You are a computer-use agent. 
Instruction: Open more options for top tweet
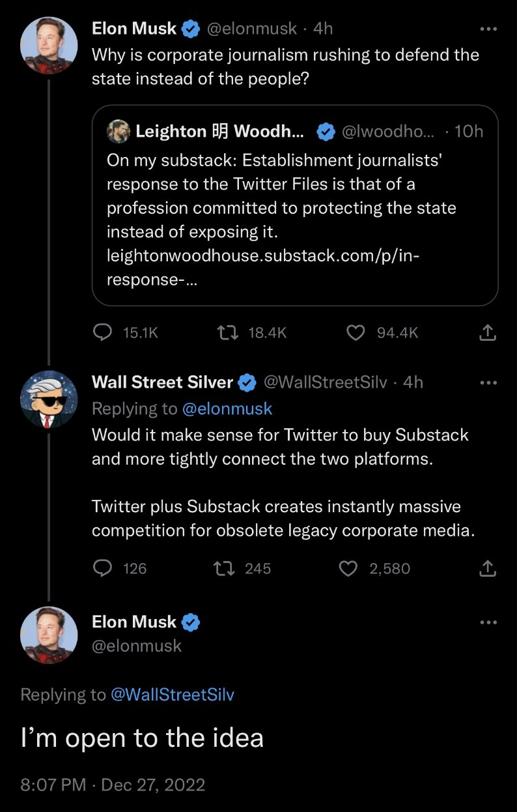click(488, 29)
